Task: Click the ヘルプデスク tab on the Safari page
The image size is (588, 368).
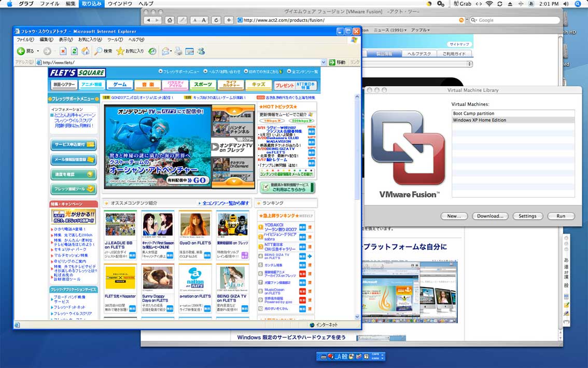Action: click(x=419, y=53)
